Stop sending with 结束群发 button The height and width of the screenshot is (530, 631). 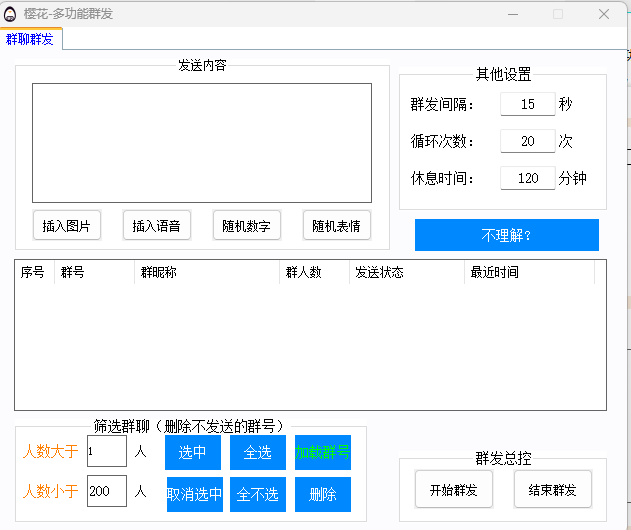tap(553, 490)
